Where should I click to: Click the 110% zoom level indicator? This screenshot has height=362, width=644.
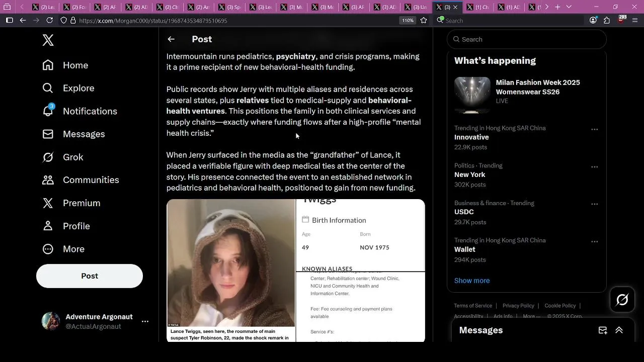coord(408,21)
